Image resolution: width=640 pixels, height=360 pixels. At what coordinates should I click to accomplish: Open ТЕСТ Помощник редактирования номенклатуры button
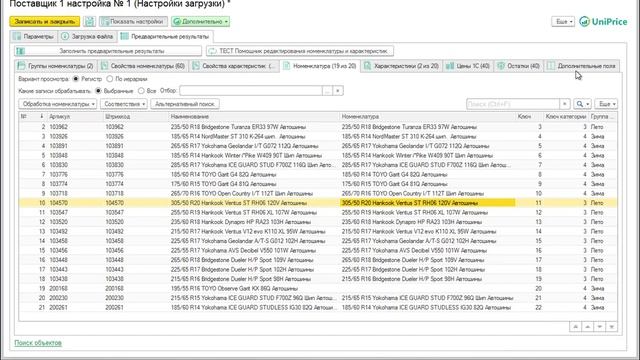click(300, 51)
